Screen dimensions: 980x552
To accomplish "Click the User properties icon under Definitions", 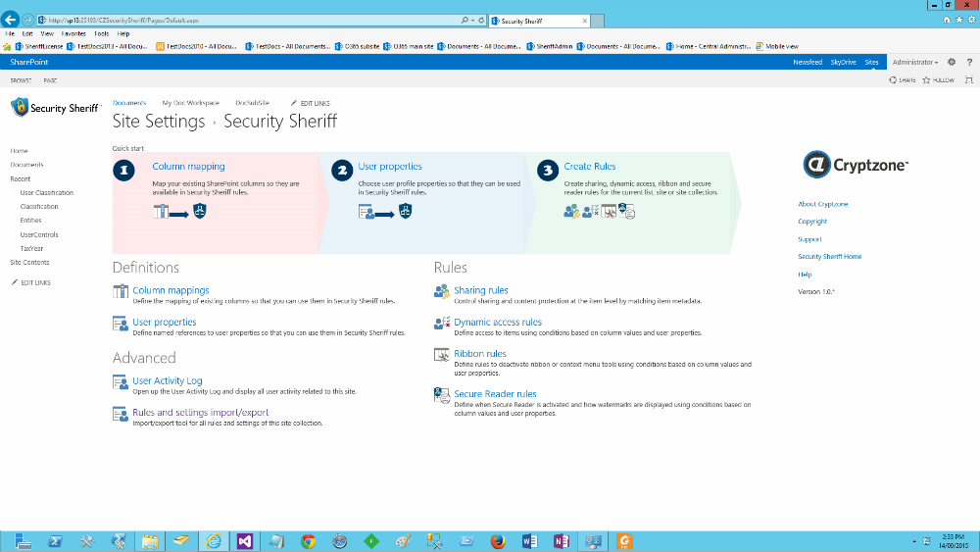I will (x=120, y=324).
